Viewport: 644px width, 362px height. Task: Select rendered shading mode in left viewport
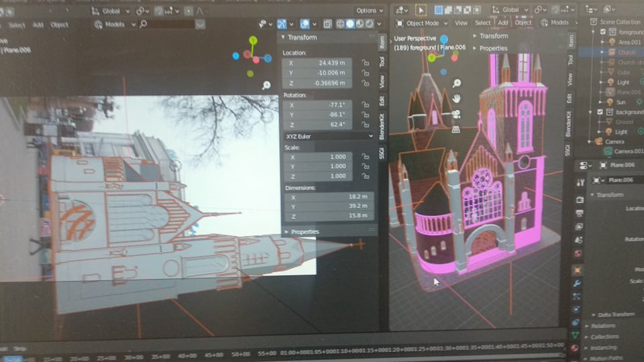(x=370, y=24)
